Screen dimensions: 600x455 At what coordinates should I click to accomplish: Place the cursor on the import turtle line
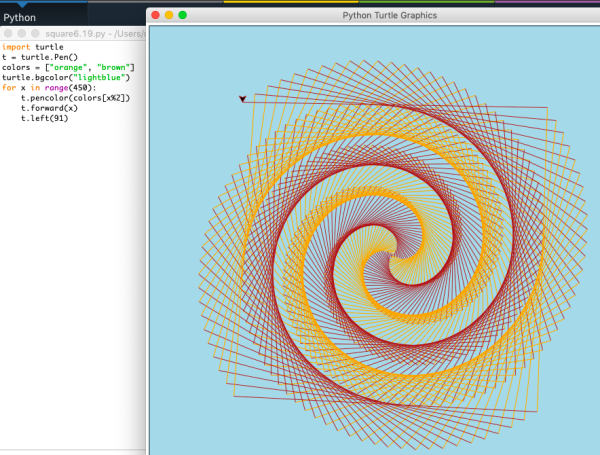pyautogui.click(x=33, y=47)
